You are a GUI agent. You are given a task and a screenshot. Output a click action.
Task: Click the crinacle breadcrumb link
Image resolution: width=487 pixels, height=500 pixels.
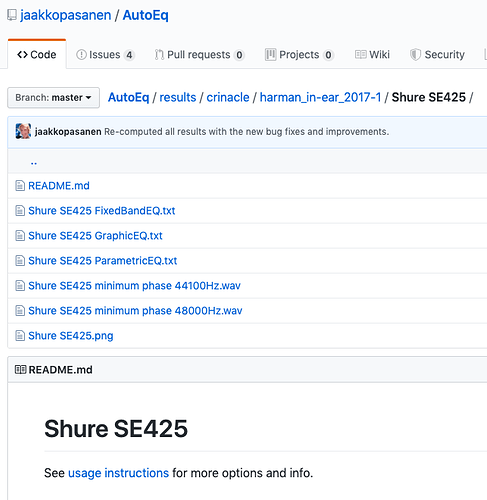(228, 97)
